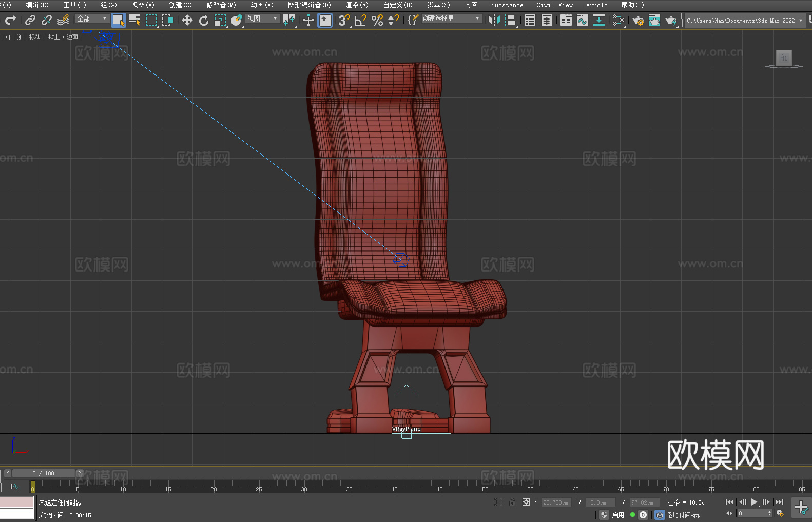Open the reference coordinate '视图' dropdown
Image resolution: width=812 pixels, height=522 pixels.
(x=262, y=18)
